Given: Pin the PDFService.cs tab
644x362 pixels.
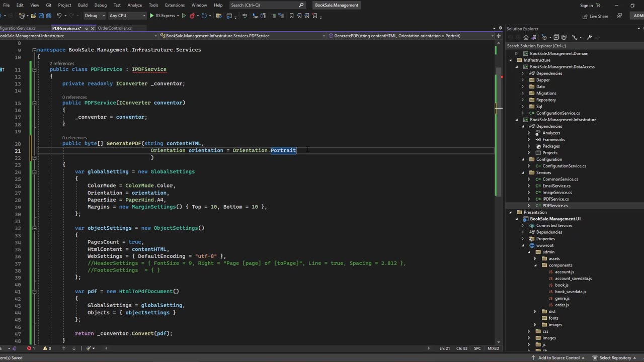Looking at the screenshot, I should (86, 29).
